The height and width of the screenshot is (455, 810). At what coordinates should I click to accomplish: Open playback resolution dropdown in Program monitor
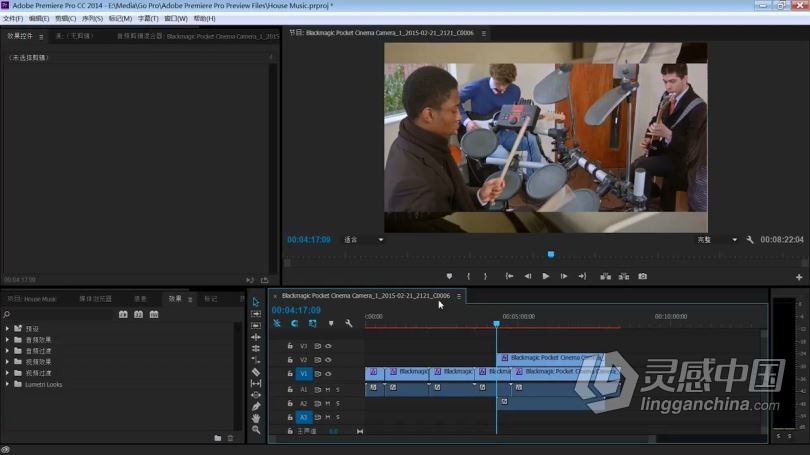[717, 240]
